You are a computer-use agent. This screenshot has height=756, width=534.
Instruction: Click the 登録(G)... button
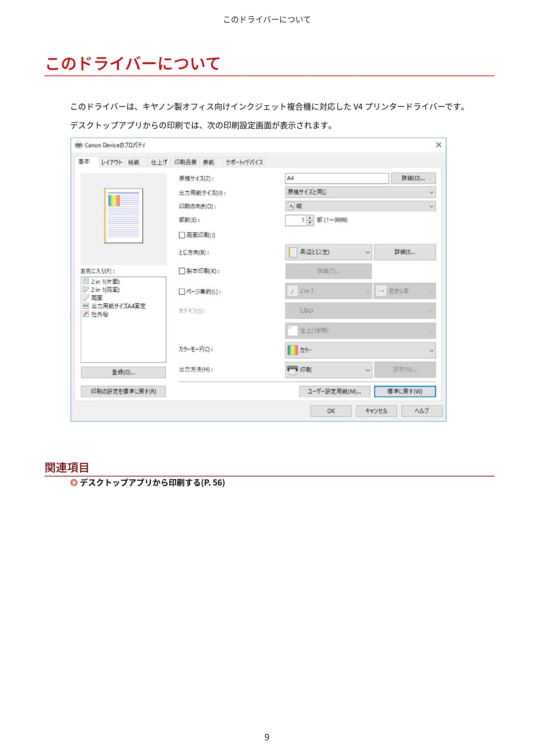pos(123,373)
